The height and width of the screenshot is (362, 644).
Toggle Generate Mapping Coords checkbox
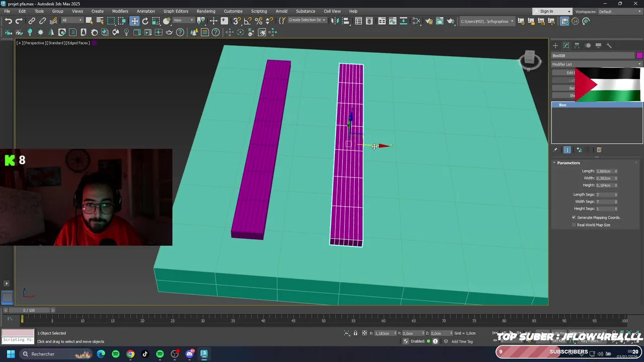click(574, 218)
